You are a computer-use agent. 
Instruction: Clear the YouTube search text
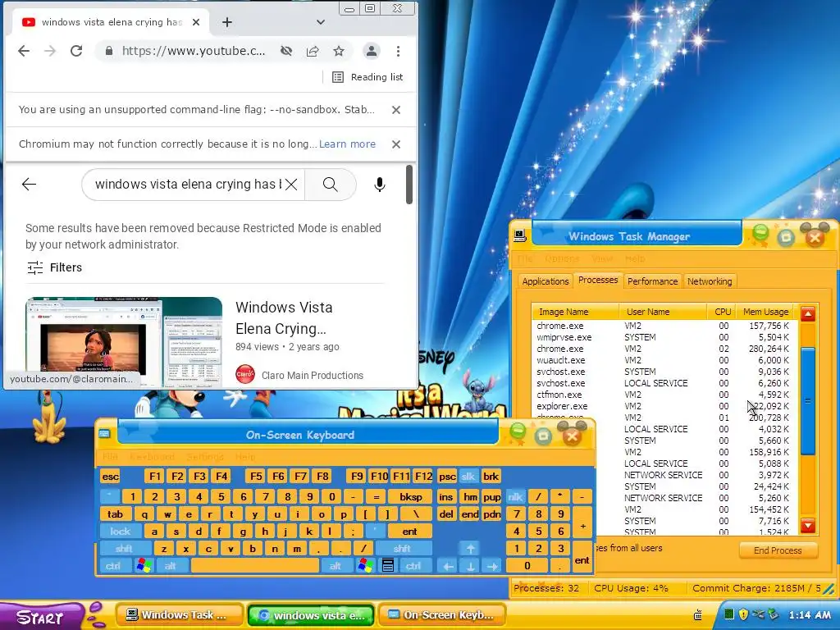coord(291,185)
